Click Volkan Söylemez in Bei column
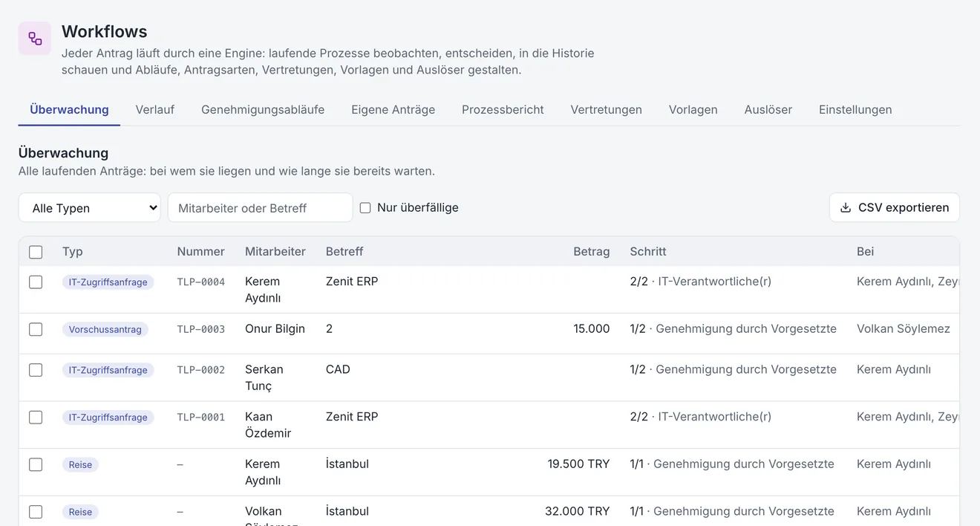This screenshot has width=980, height=526. coord(904,328)
